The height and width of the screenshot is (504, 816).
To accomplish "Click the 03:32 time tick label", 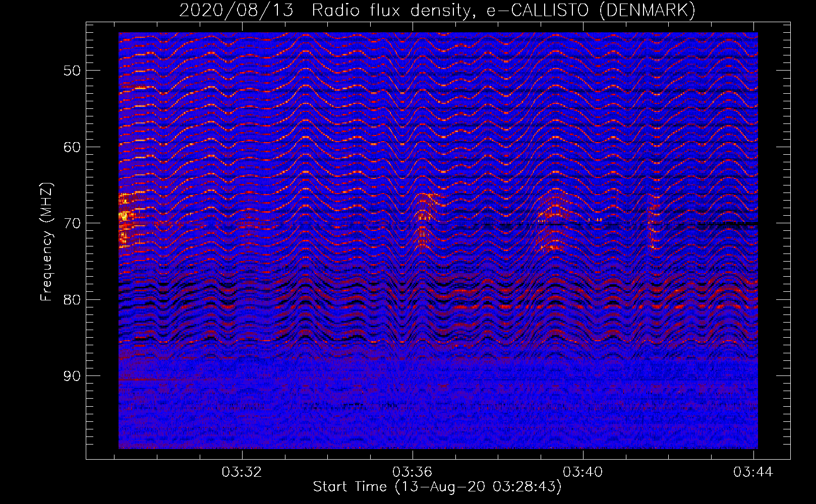I will click(x=242, y=472).
